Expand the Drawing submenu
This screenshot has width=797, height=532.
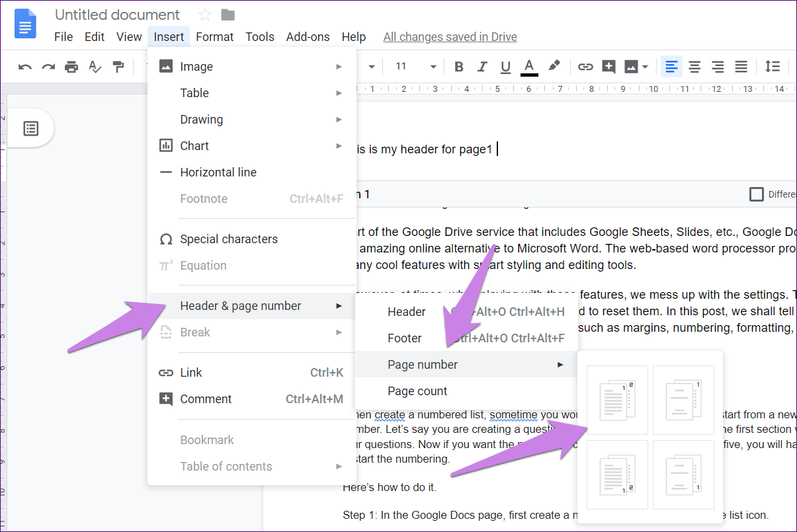252,120
